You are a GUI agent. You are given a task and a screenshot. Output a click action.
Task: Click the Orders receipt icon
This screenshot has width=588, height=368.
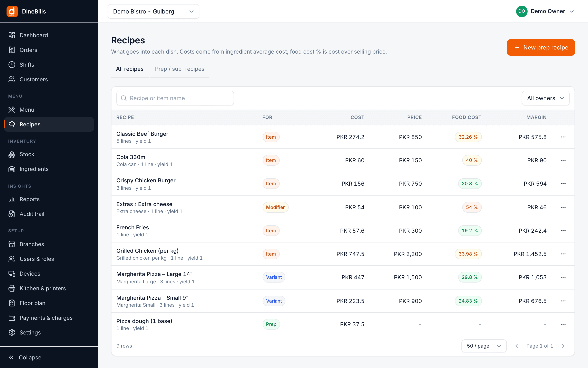[x=12, y=50]
